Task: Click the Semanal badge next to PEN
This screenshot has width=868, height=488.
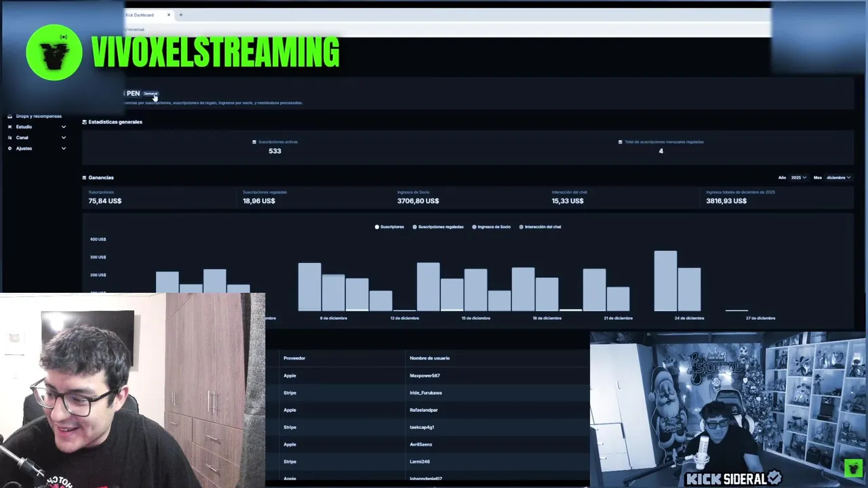Action: coord(151,94)
